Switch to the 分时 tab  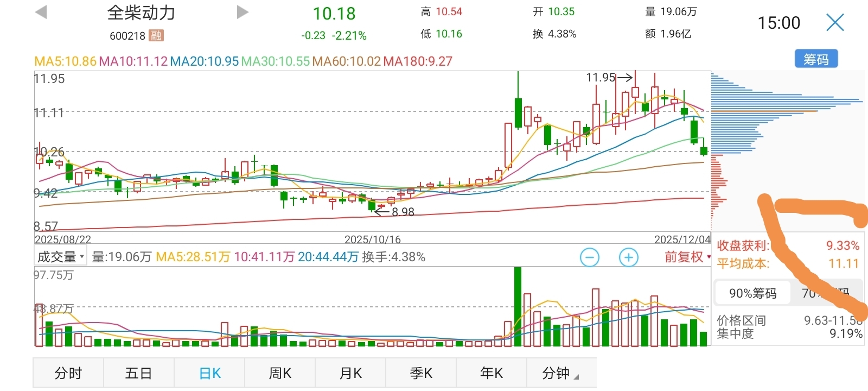(68, 373)
